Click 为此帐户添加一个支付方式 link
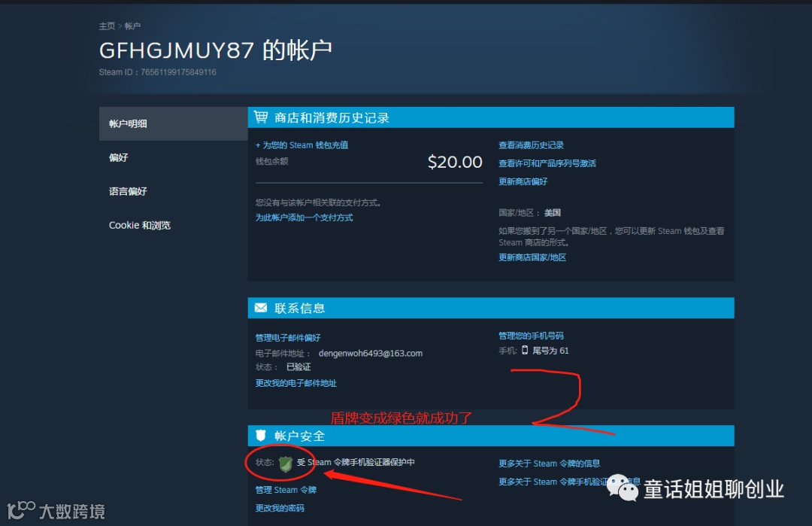Screen dimensions: 812x526 304,217
